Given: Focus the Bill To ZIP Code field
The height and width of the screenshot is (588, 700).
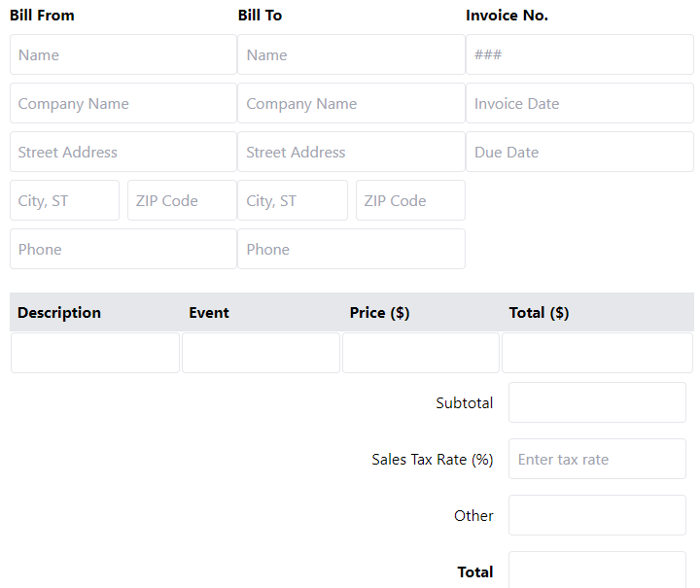Looking at the screenshot, I should (410, 200).
